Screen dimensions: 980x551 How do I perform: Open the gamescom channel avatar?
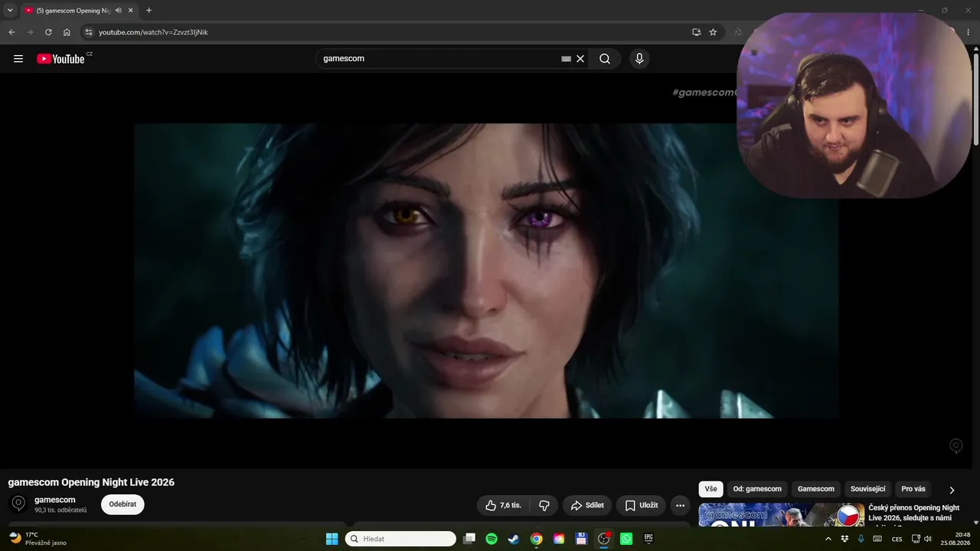coord(18,504)
